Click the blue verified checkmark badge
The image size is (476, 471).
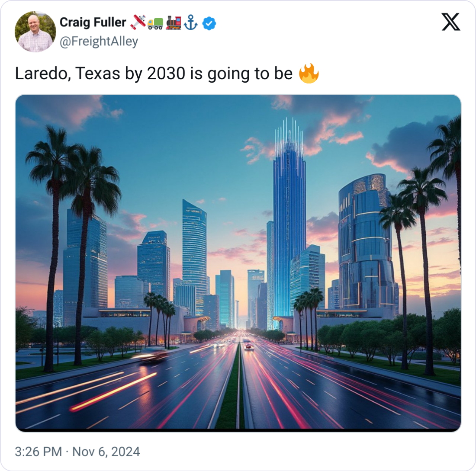(209, 23)
